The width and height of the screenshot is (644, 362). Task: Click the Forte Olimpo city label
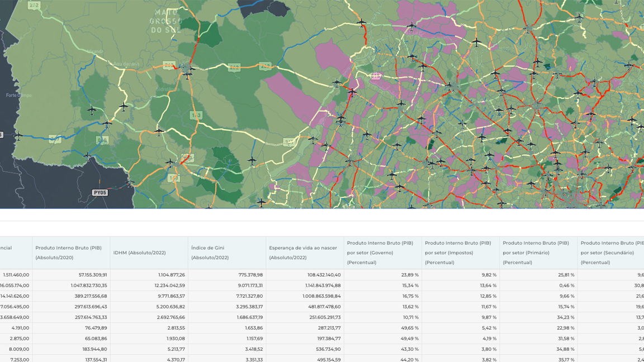[19, 95]
